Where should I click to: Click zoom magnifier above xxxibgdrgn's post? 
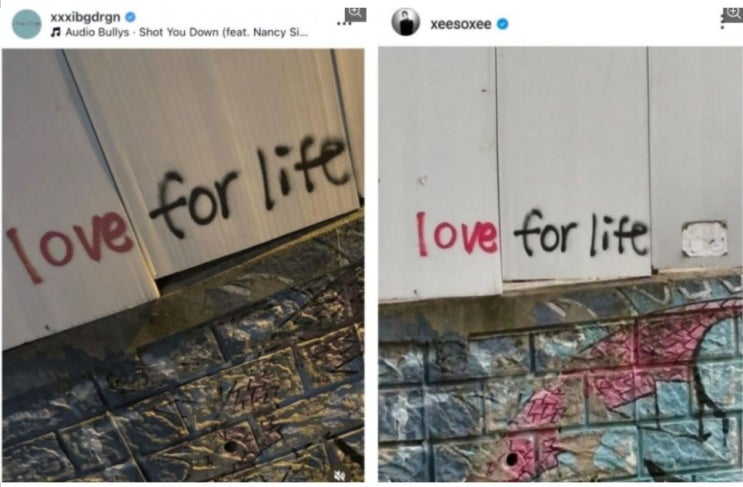point(355,13)
